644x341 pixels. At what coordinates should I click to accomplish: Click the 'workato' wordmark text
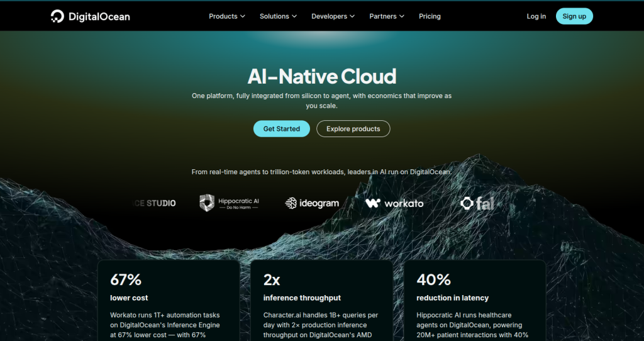[404, 203]
